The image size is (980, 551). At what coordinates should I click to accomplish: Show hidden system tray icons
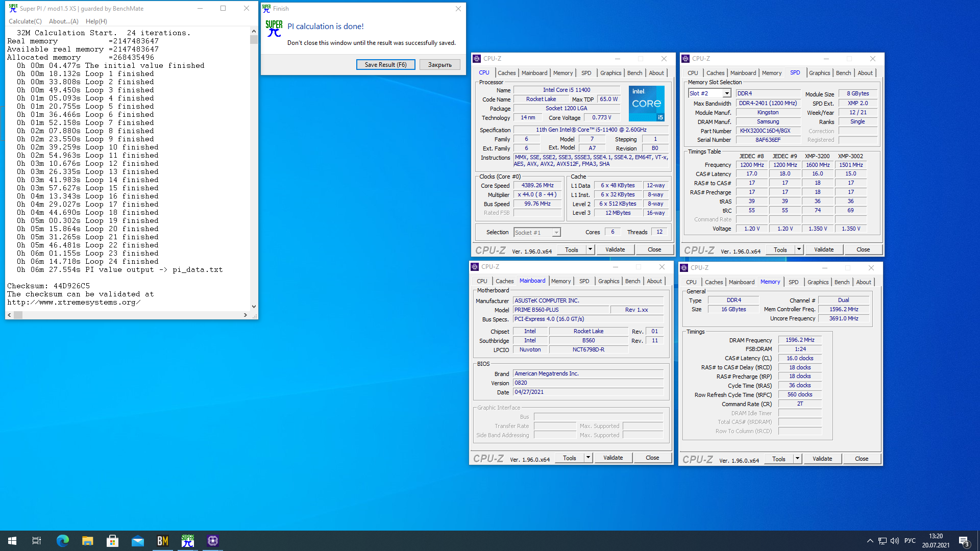click(870, 541)
